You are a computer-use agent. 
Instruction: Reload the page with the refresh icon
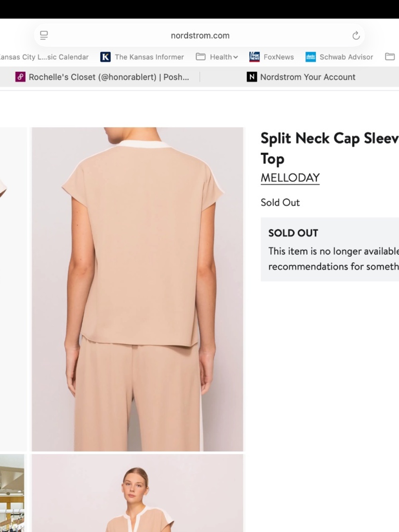[x=356, y=36]
